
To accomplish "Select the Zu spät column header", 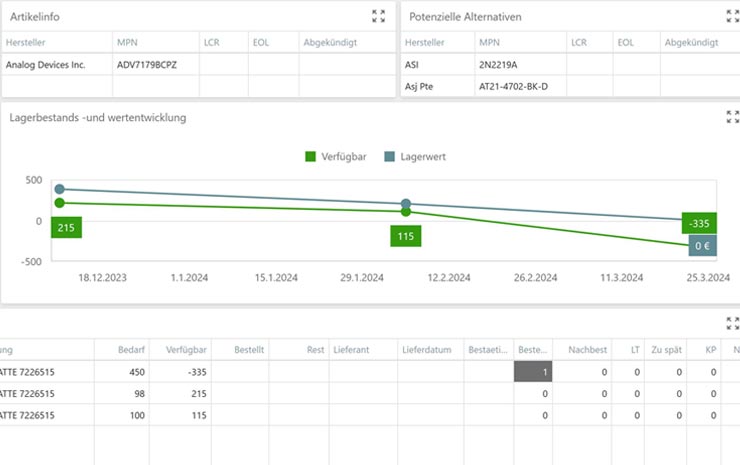I will pos(667,349).
